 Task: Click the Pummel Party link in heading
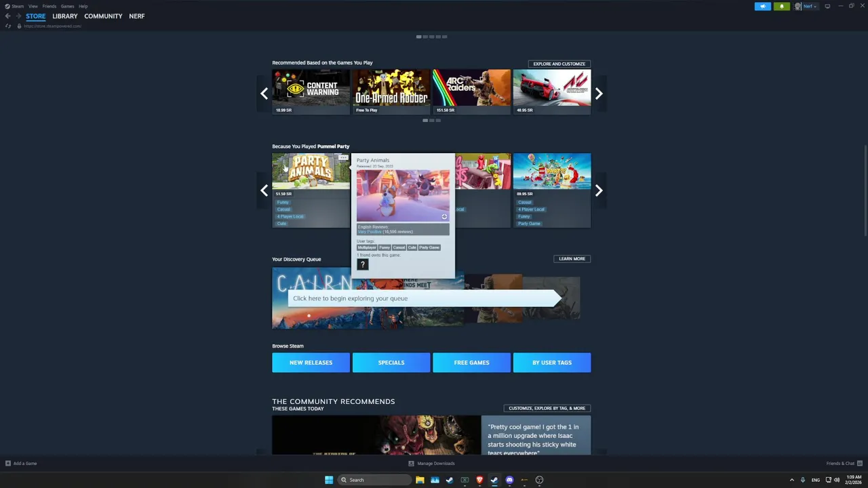(334, 146)
